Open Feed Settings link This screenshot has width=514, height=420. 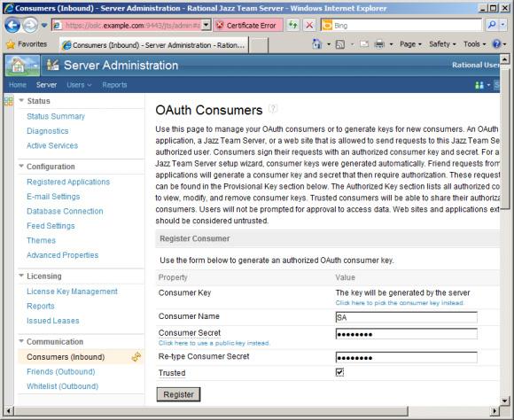pyautogui.click(x=51, y=226)
